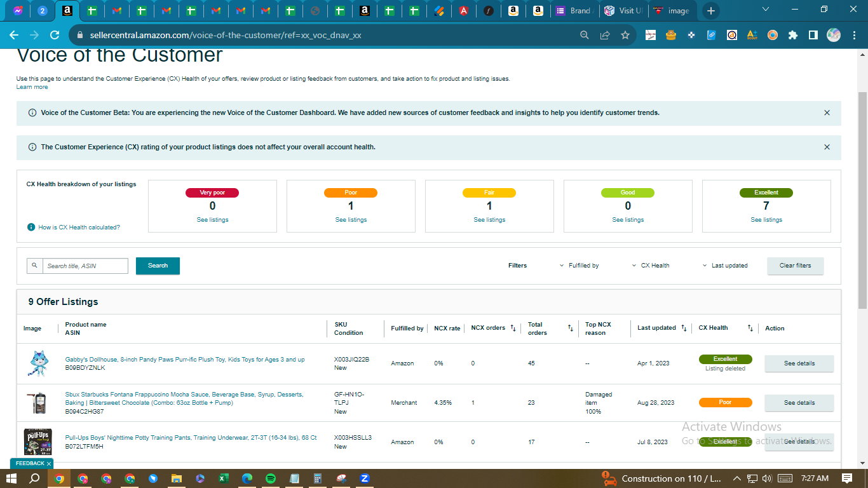Expand the CX Health filter
The height and width of the screenshot is (488, 868).
pyautogui.click(x=651, y=266)
